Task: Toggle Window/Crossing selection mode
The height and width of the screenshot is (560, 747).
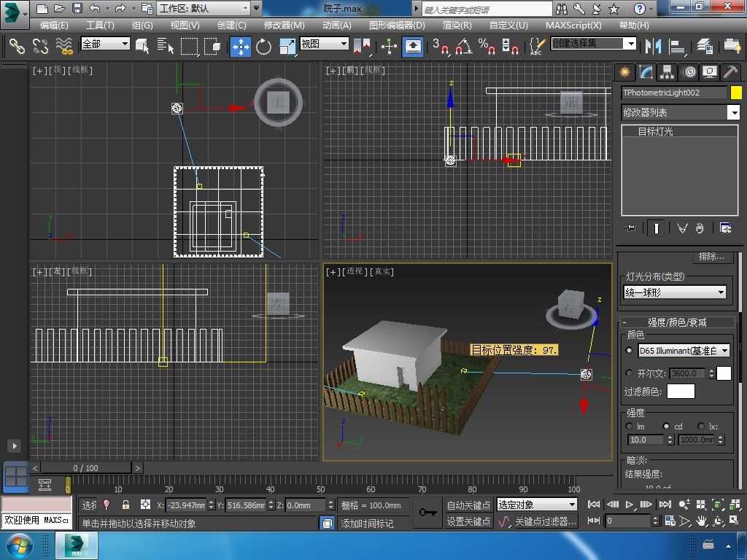Action: tap(212, 46)
